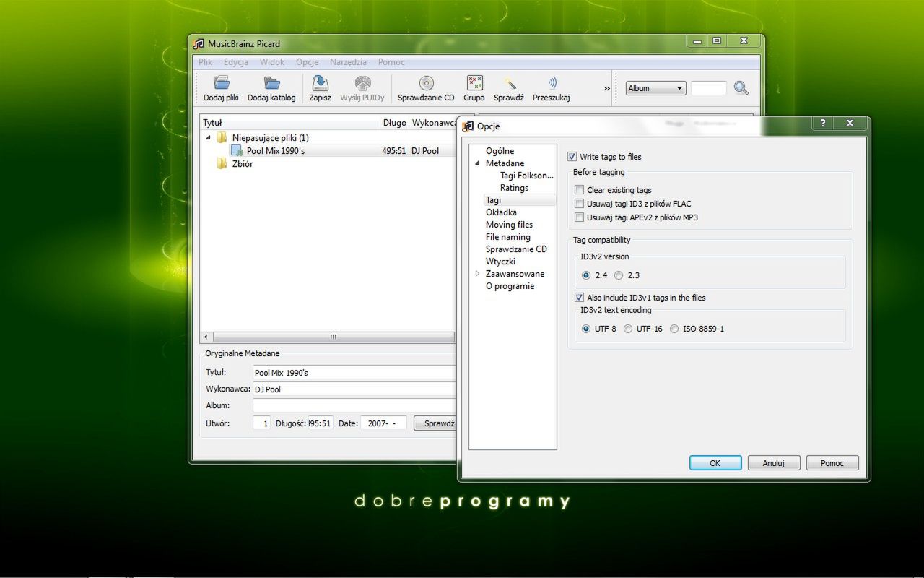Click the Opcje dialog title icon

468,126
